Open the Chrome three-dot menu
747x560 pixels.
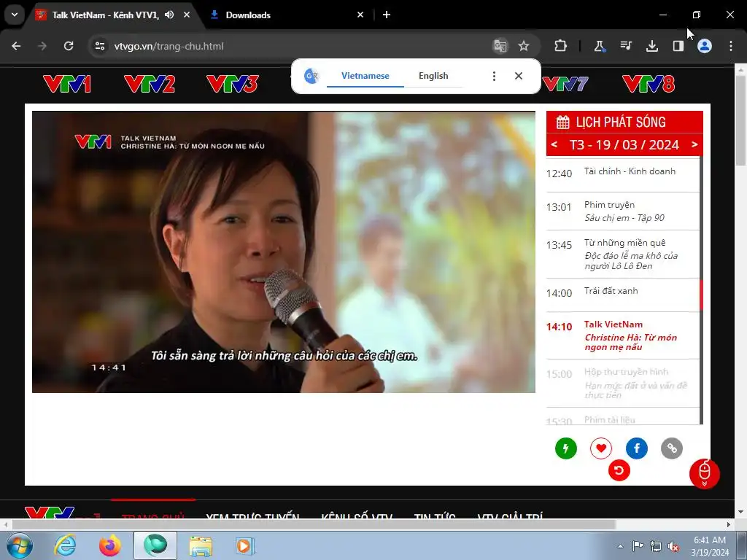[731, 46]
